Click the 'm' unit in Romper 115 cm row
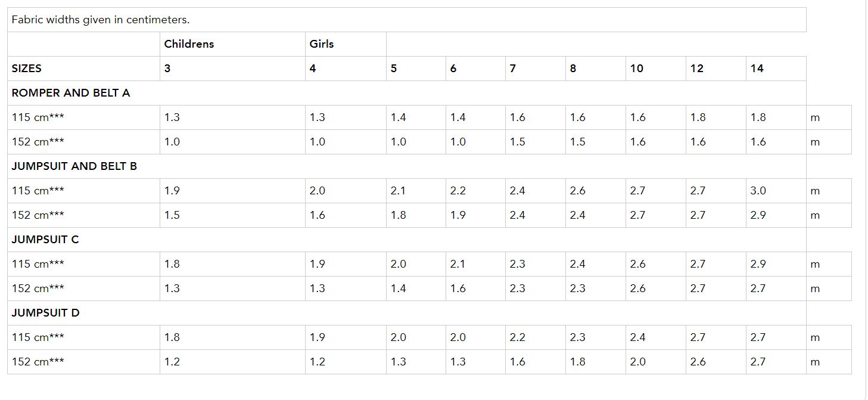Screen dimensions: 868x400 point(816,118)
